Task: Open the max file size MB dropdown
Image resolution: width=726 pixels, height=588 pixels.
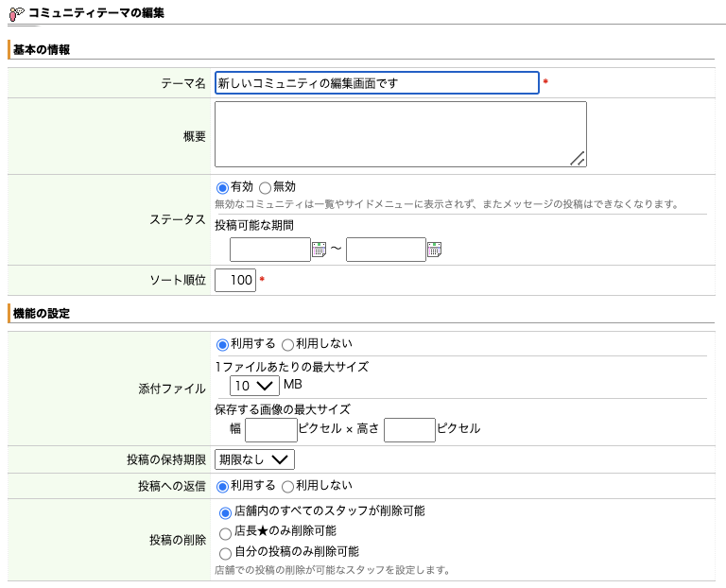Action: [x=254, y=386]
